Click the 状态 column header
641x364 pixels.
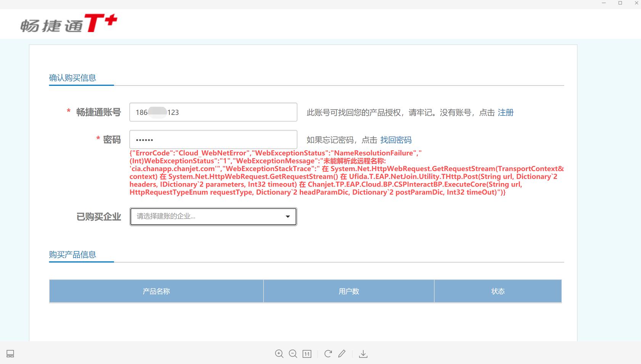pos(498,291)
